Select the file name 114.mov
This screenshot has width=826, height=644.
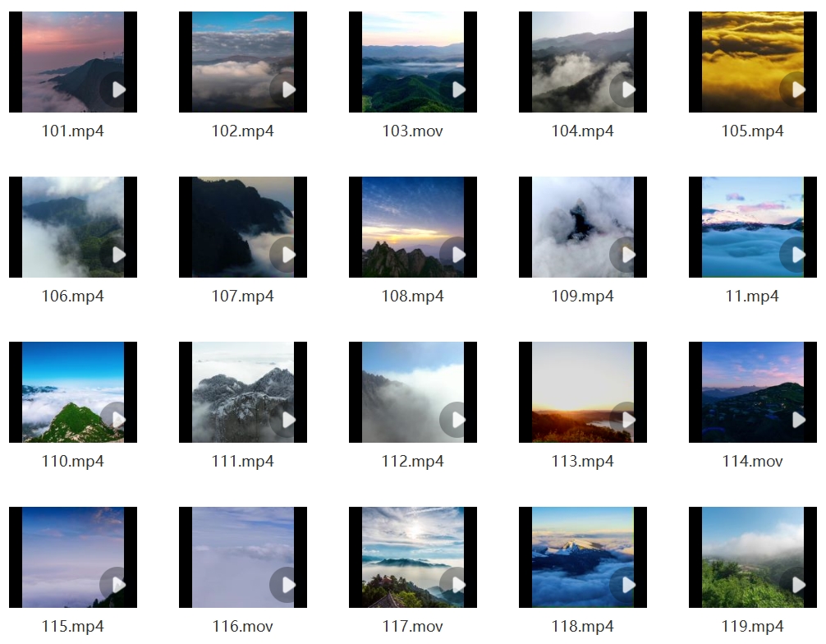click(x=752, y=461)
